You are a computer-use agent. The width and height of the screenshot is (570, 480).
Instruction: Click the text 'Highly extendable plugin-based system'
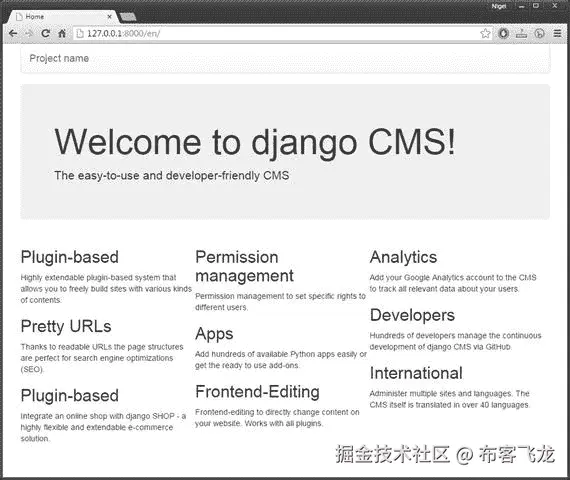coord(90,277)
